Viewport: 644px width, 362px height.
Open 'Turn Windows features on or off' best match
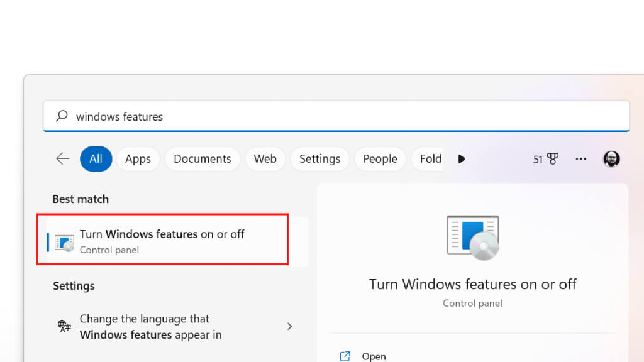(x=162, y=241)
